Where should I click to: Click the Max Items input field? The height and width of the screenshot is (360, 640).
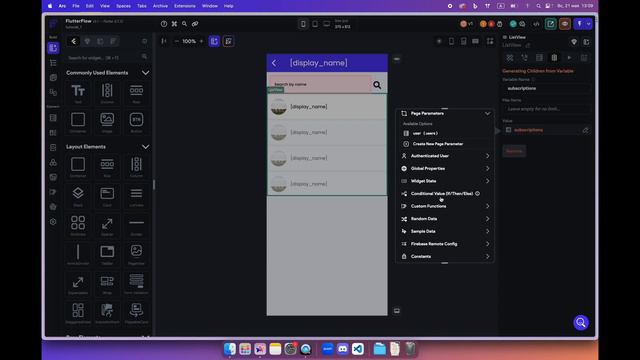point(547,109)
